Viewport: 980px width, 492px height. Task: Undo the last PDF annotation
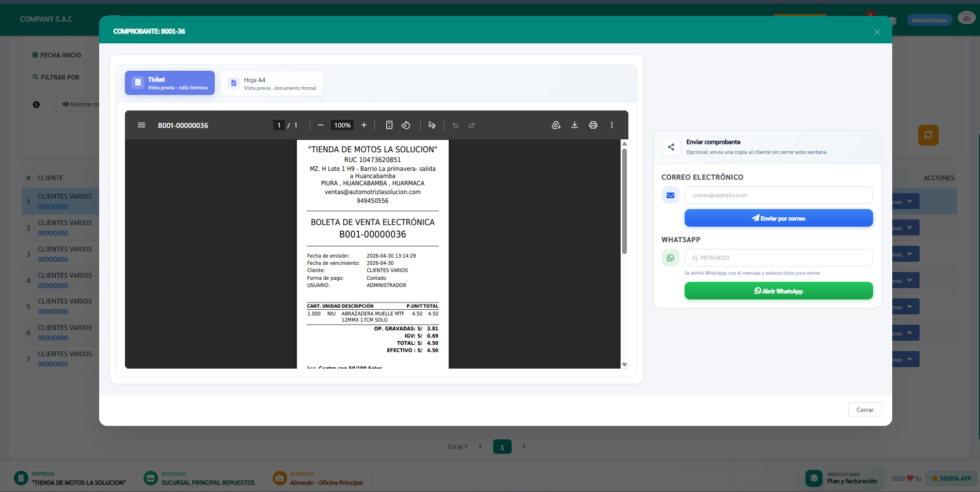point(455,125)
